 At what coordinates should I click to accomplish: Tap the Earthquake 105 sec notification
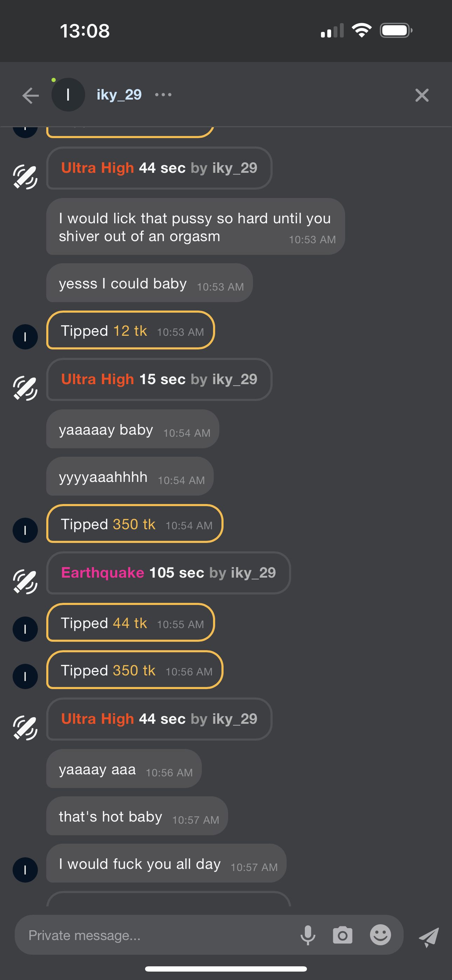point(168,573)
